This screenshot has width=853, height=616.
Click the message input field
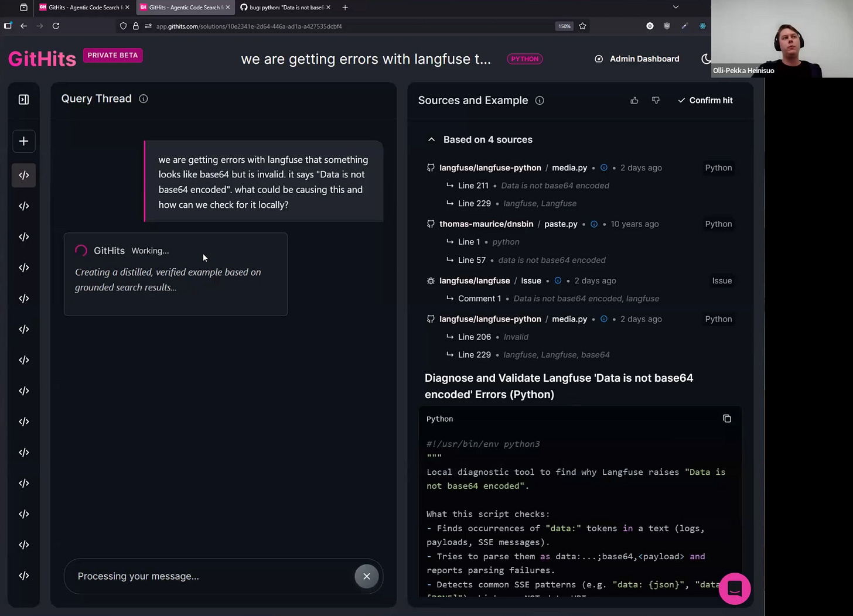[214, 576]
